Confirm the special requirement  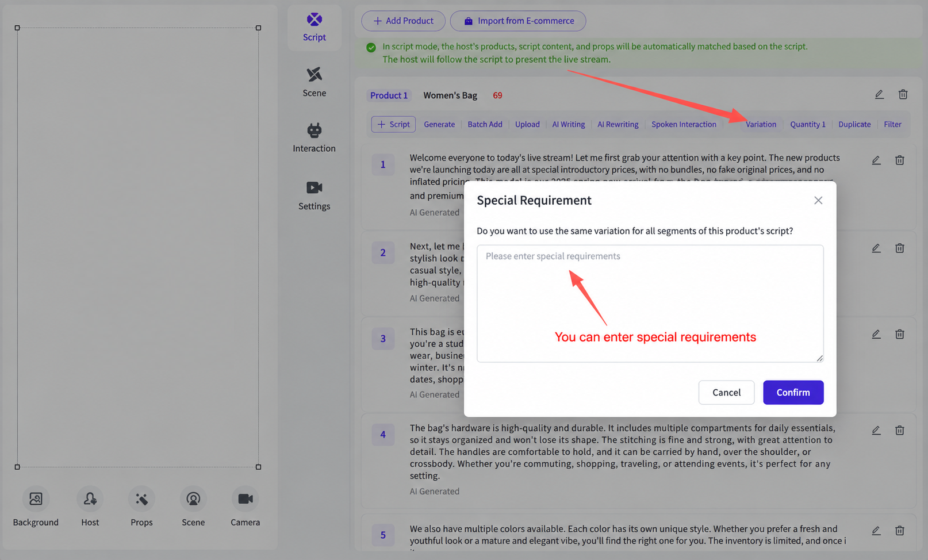pyautogui.click(x=793, y=392)
